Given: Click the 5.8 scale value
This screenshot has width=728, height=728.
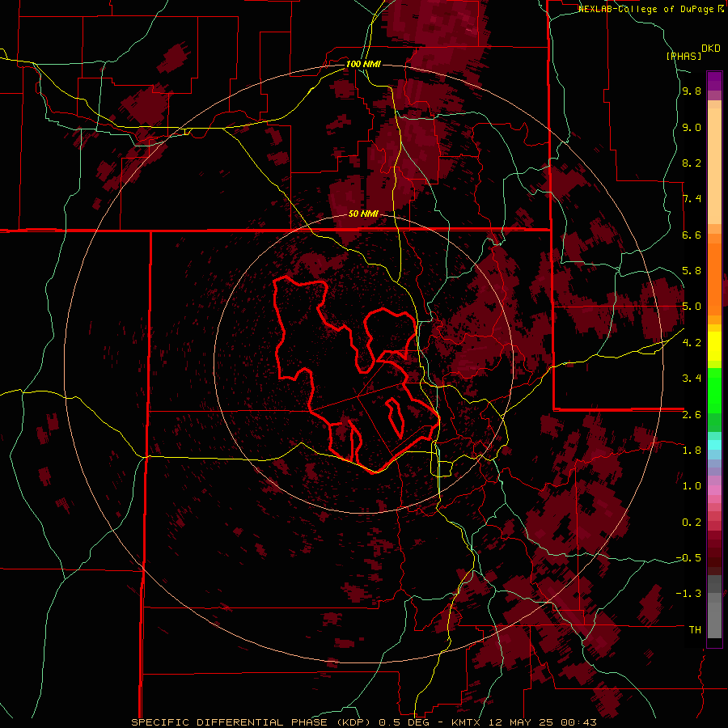Looking at the screenshot, I should [x=692, y=271].
